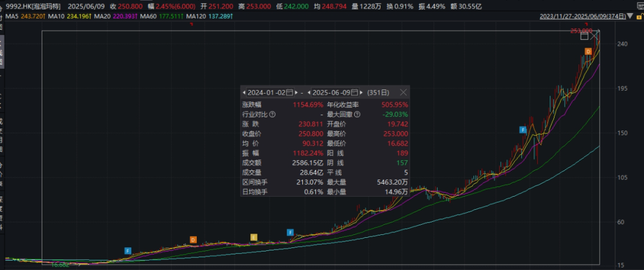644x270 pixels.
Task: Click the square icon on the selection box corner
Action: (584, 36)
